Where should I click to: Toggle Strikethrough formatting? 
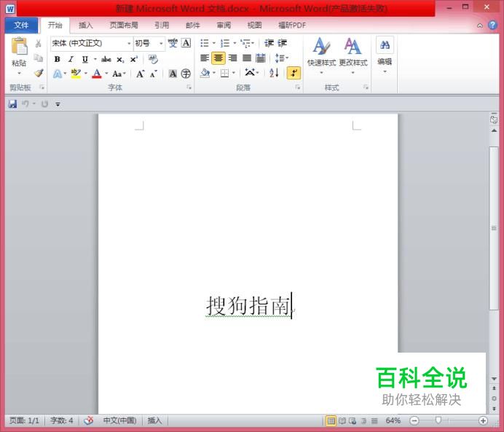(106, 59)
